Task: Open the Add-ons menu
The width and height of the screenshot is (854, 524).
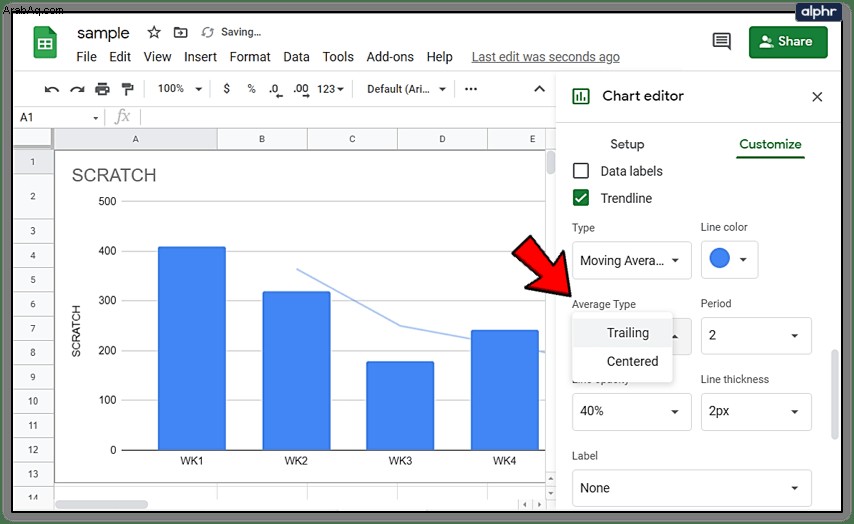Action: coord(390,57)
